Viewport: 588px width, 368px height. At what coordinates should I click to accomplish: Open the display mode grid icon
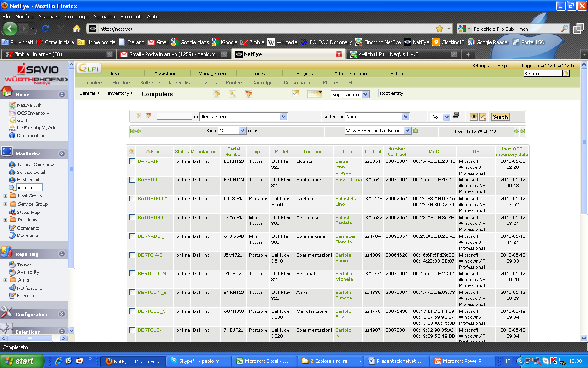point(315,94)
